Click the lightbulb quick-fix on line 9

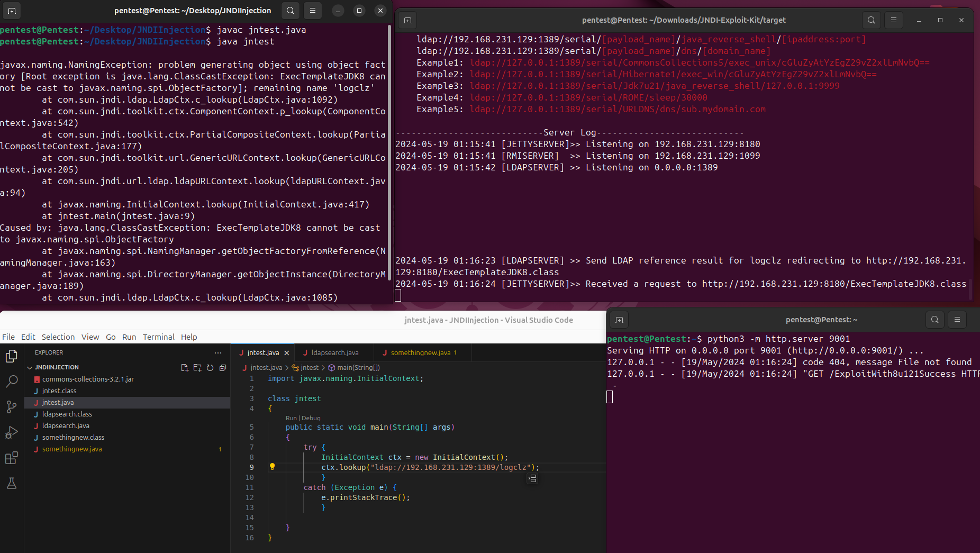(x=272, y=467)
